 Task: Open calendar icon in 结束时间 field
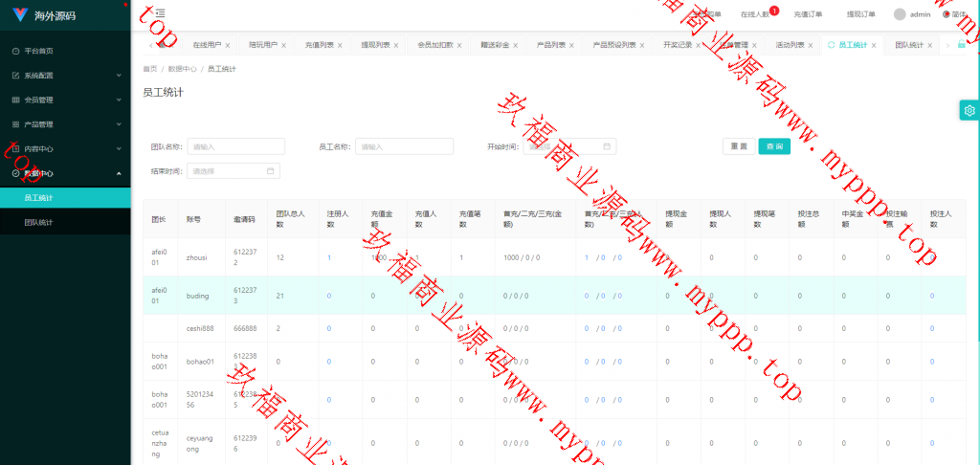[270, 170]
